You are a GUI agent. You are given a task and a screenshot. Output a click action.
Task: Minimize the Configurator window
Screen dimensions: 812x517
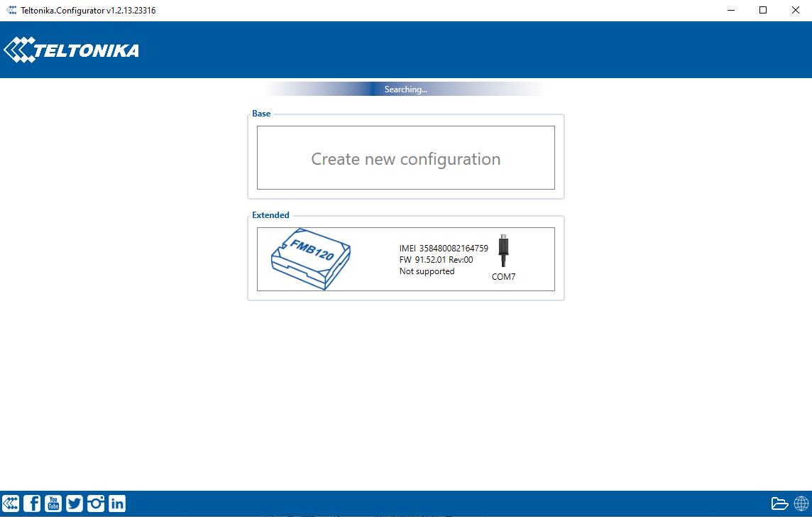pyautogui.click(x=730, y=11)
